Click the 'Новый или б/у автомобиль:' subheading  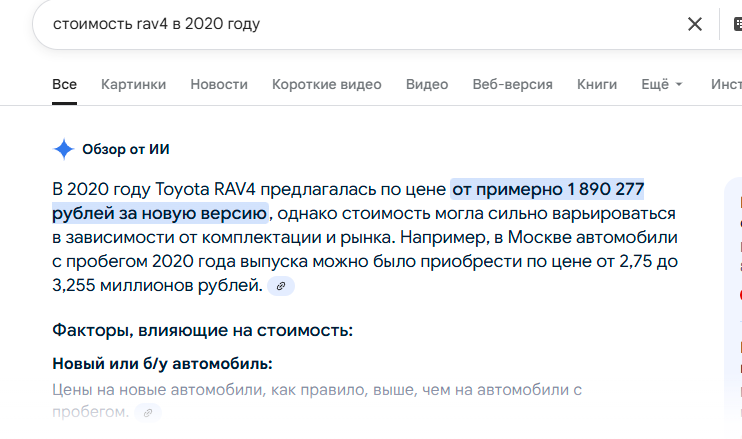point(162,364)
